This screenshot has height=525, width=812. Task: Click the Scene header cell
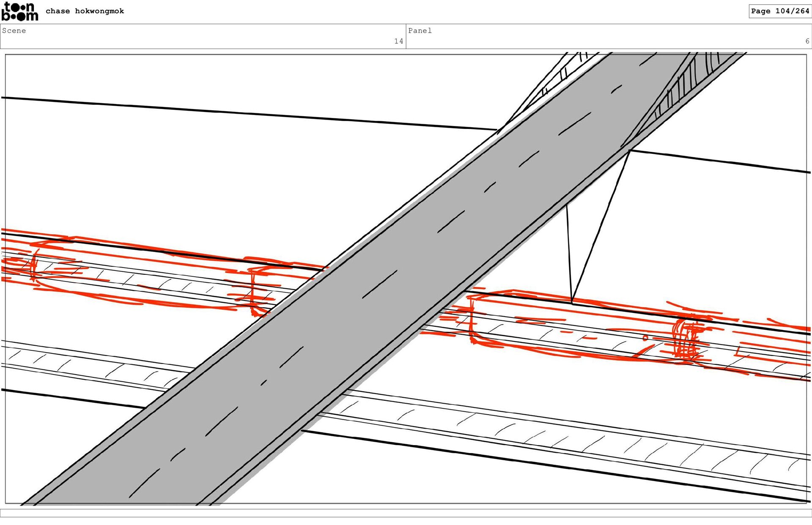pyautogui.click(x=203, y=36)
